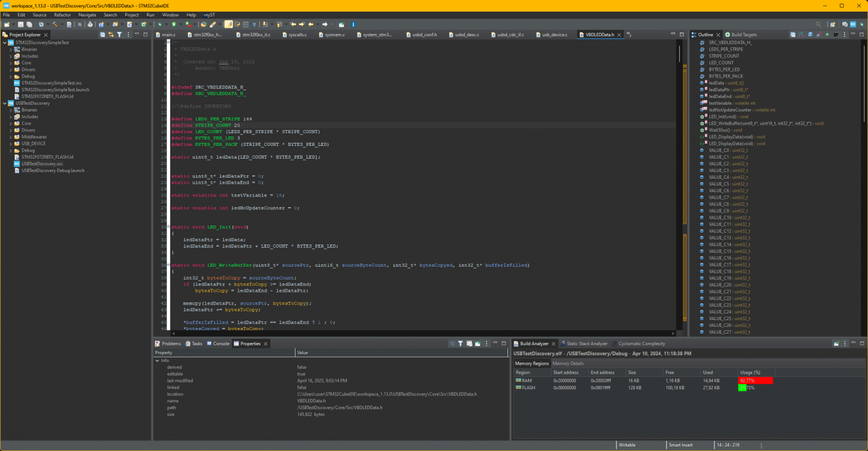
Task: Open the Device Configuration Tool (MX) perspective
Action: click(x=852, y=24)
